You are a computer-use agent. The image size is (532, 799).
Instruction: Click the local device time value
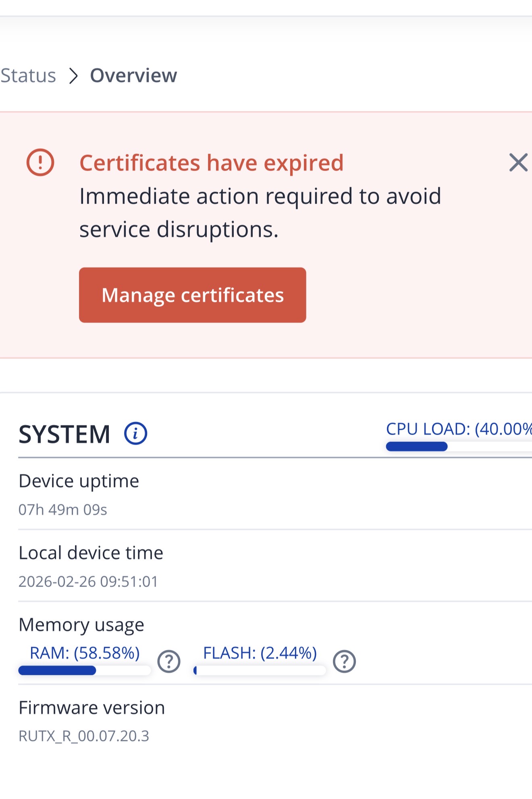88,582
